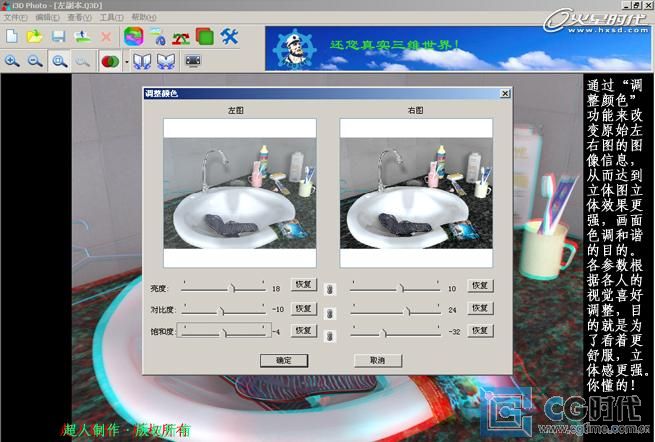The height and width of the screenshot is (442, 655).
Task: Click the red X delete icon
Action: [106, 37]
